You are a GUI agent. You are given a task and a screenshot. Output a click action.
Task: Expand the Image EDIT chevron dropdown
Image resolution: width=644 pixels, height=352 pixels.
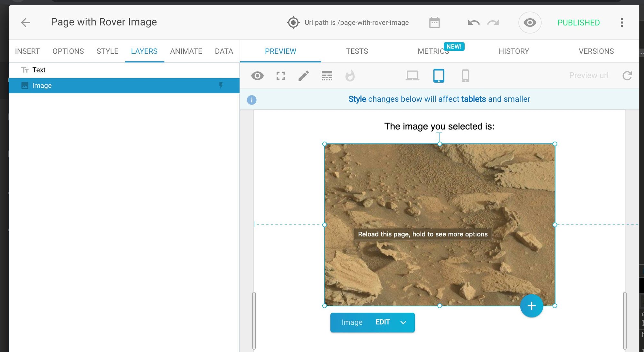[403, 322]
